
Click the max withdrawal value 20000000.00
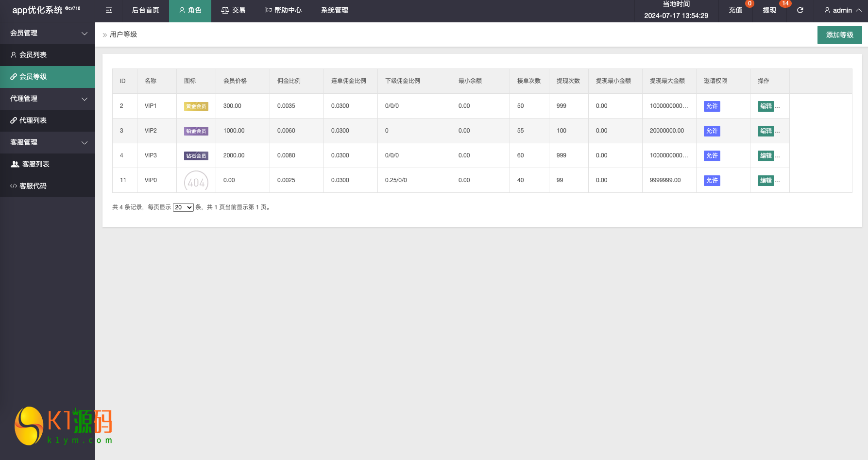pyautogui.click(x=667, y=131)
